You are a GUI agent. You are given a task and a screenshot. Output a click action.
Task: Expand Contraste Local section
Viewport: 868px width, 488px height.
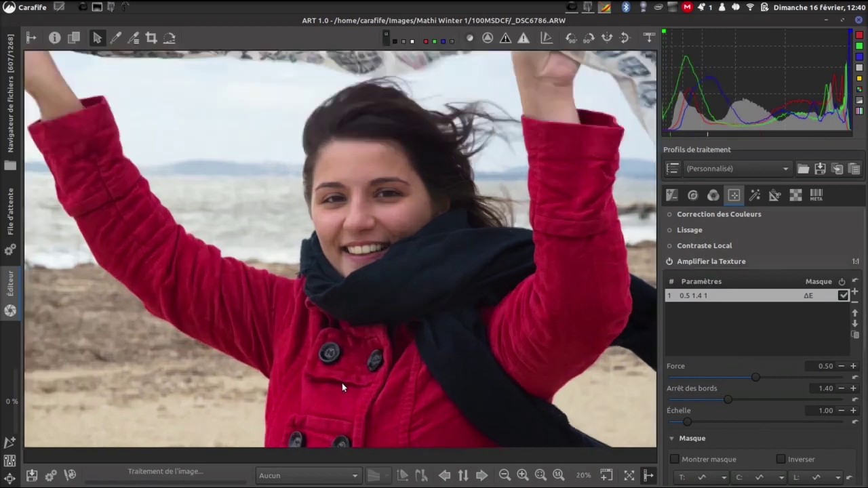(704, 245)
